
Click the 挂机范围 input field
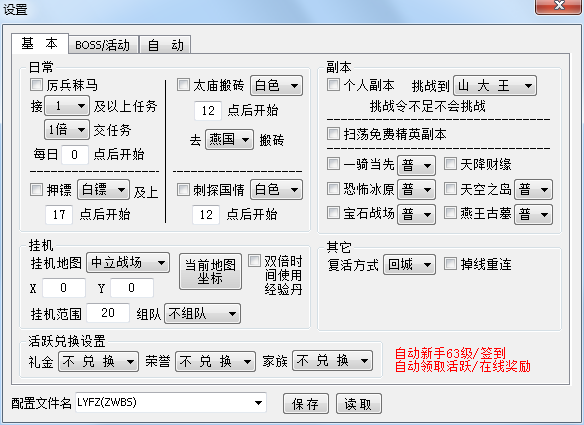[x=108, y=313]
